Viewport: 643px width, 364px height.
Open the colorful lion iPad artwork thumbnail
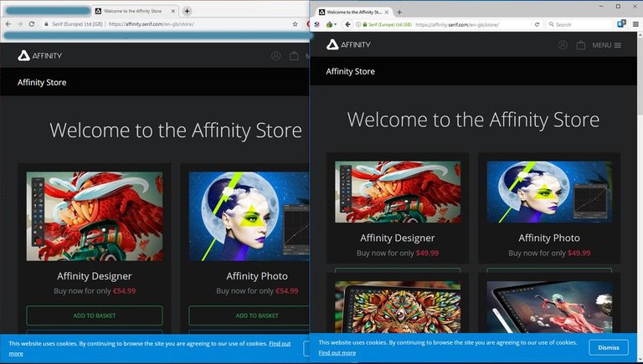tap(398, 307)
